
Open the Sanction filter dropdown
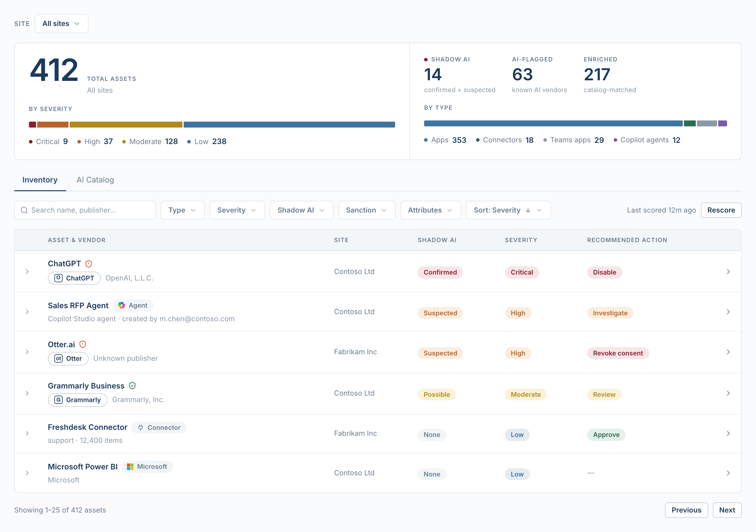[x=367, y=210]
